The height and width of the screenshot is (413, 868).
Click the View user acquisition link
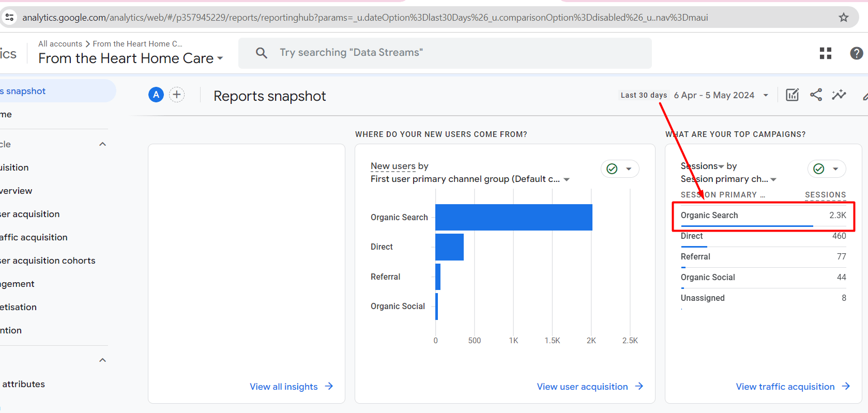click(x=582, y=387)
